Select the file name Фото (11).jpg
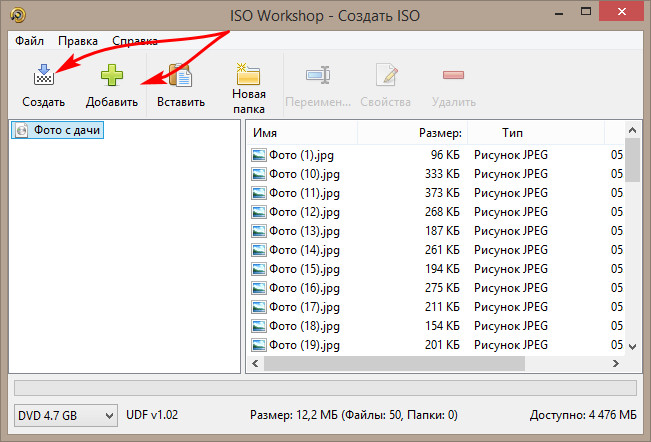This screenshot has width=651, height=442. [x=304, y=193]
